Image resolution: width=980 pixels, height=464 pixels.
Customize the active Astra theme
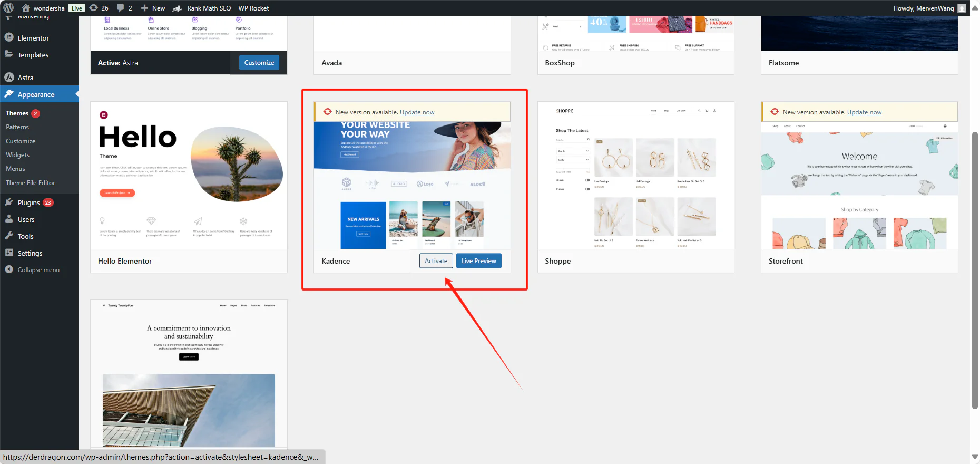(x=259, y=63)
